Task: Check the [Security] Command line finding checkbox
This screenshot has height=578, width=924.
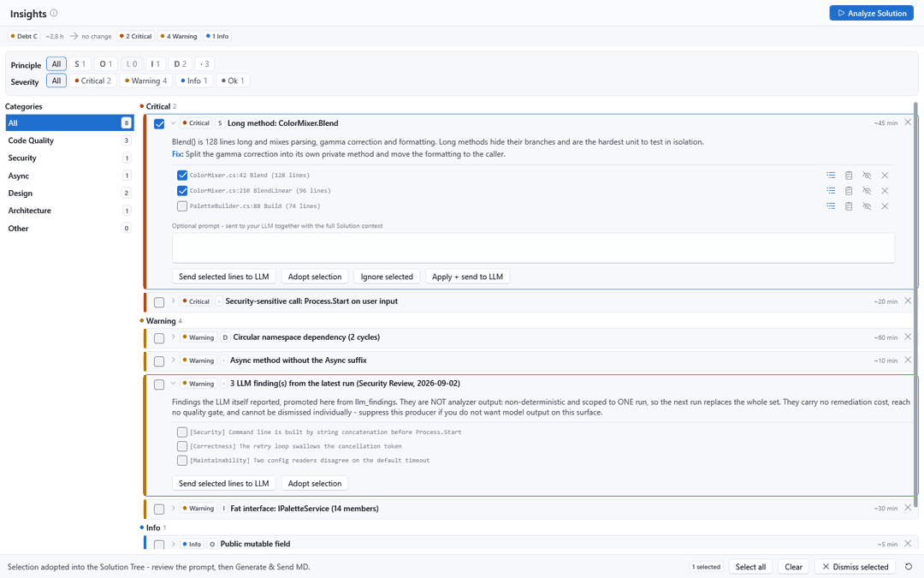Action: pos(182,432)
